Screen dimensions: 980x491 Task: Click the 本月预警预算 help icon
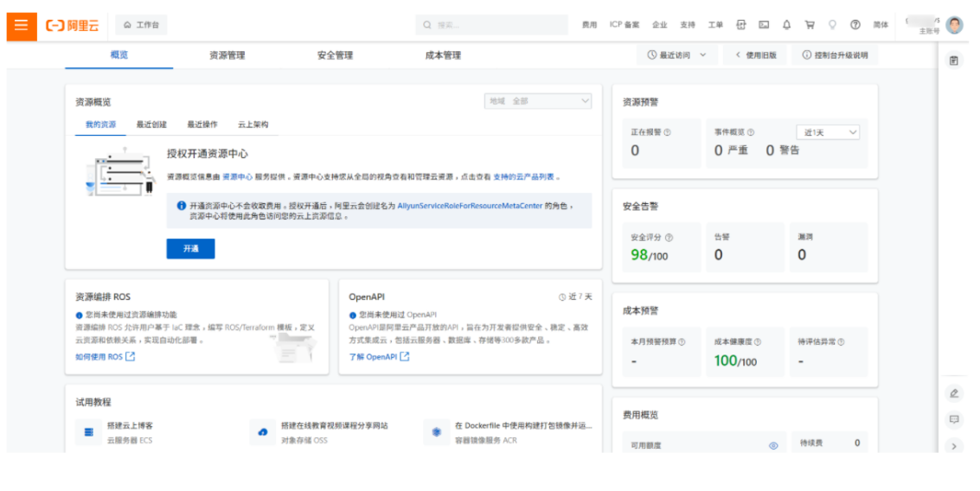[x=682, y=341]
